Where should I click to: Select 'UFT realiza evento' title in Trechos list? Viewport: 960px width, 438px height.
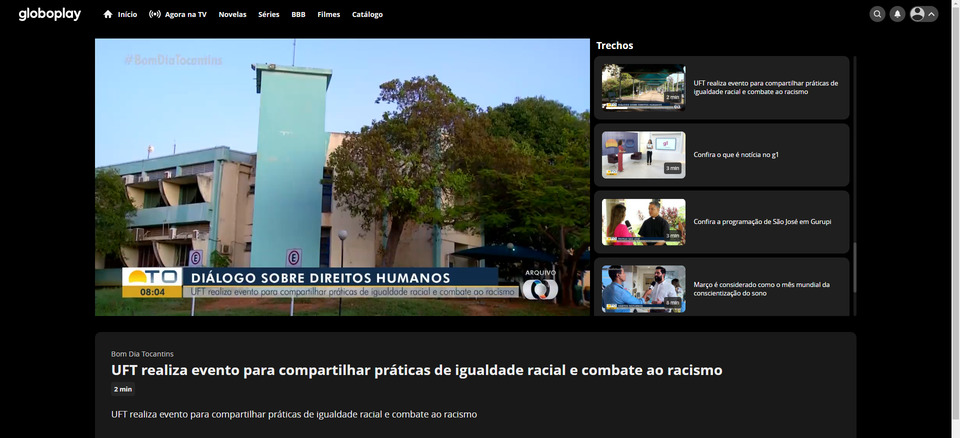[765, 87]
